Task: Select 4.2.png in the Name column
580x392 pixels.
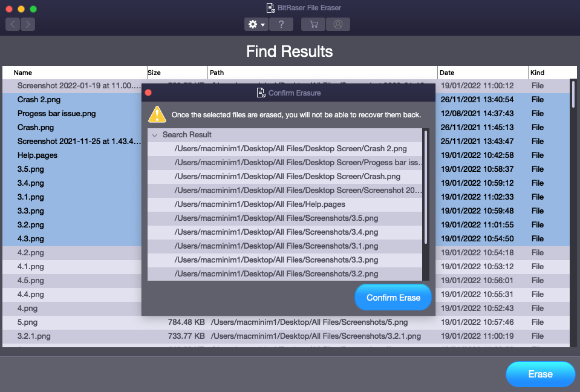Action: tap(31, 253)
